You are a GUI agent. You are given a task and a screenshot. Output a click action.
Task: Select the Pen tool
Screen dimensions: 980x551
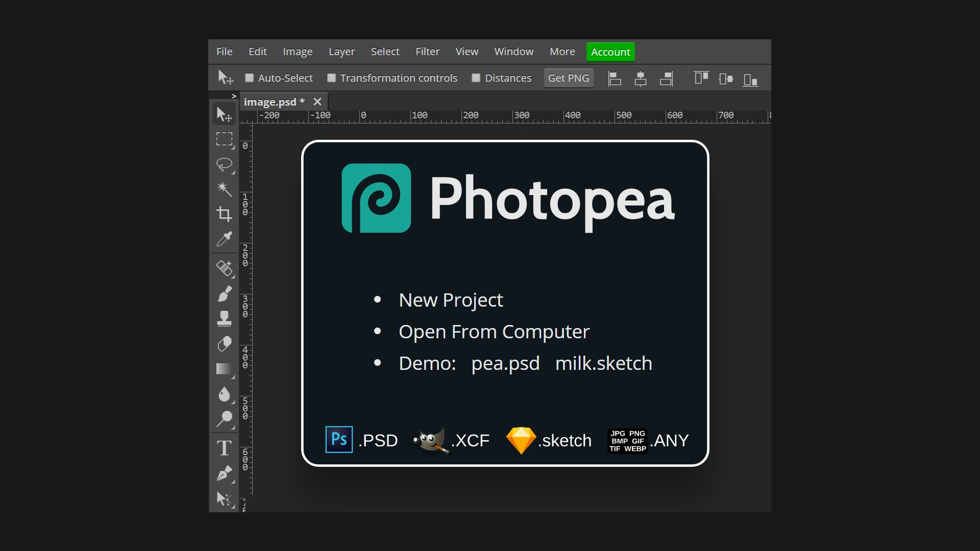click(x=224, y=473)
